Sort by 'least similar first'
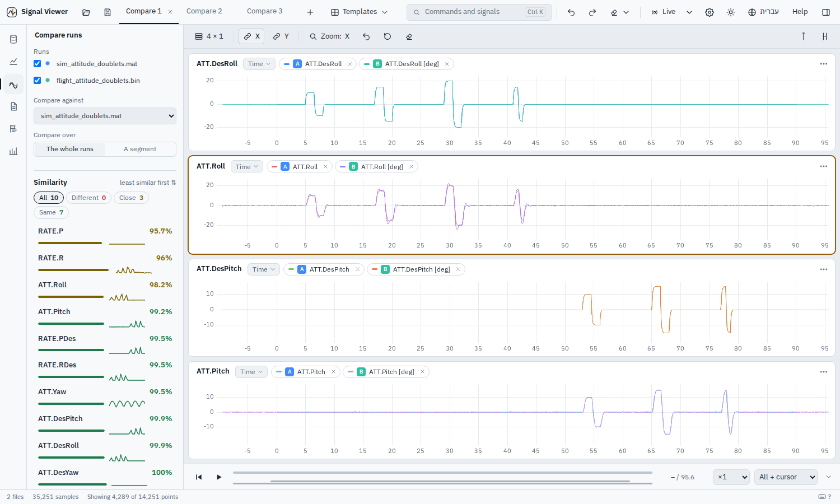Viewport: 840px width, 504px height. (x=148, y=183)
